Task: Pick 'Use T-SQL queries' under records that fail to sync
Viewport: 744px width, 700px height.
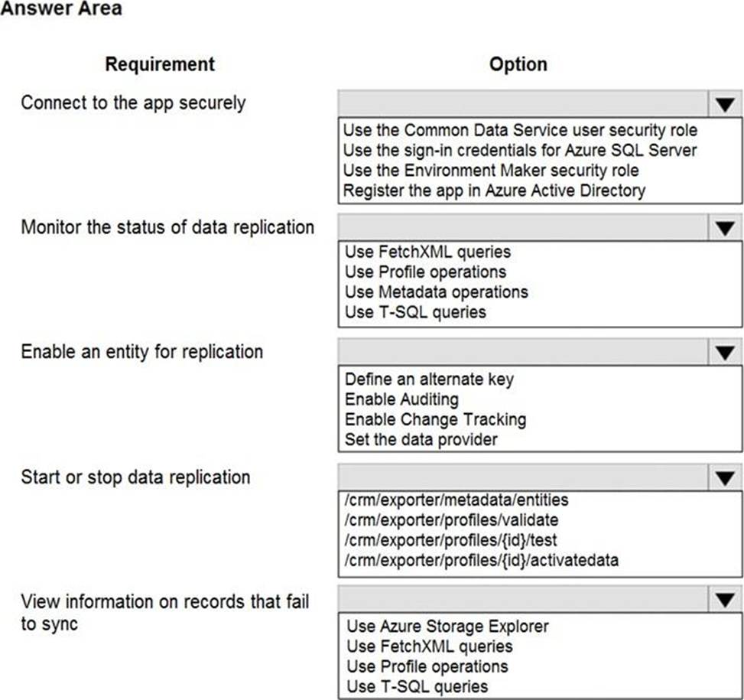Action: [417, 687]
